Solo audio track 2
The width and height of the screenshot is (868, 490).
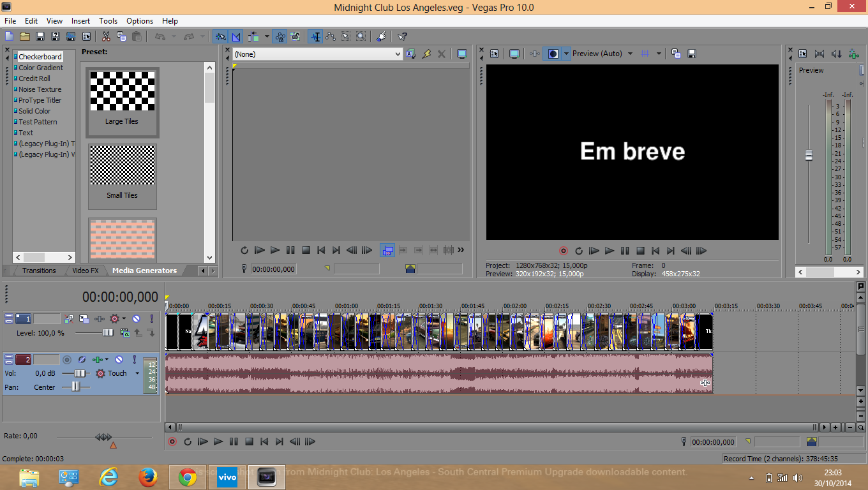(x=134, y=359)
